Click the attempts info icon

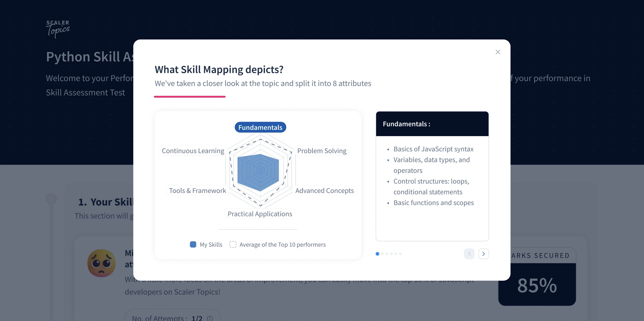pyautogui.click(x=210, y=318)
